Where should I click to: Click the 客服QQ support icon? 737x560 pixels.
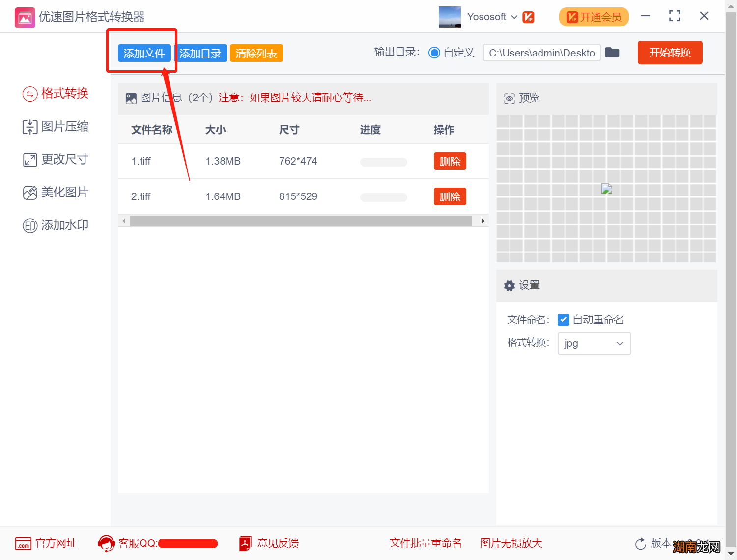coord(106,543)
